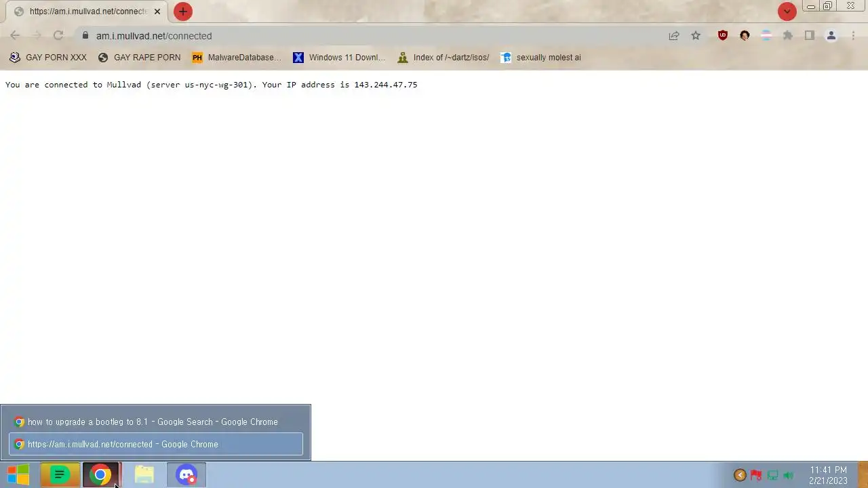868x488 pixels.
Task: Open the Extensions puzzle piece menu
Action: point(788,36)
